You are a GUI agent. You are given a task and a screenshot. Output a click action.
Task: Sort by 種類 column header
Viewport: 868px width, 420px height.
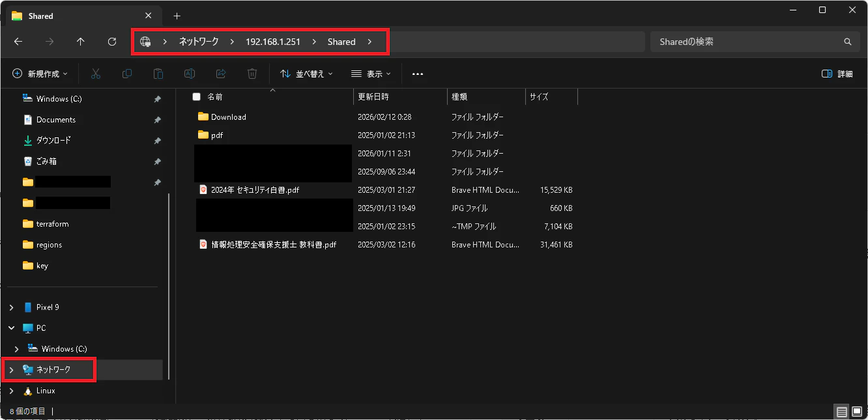point(486,96)
